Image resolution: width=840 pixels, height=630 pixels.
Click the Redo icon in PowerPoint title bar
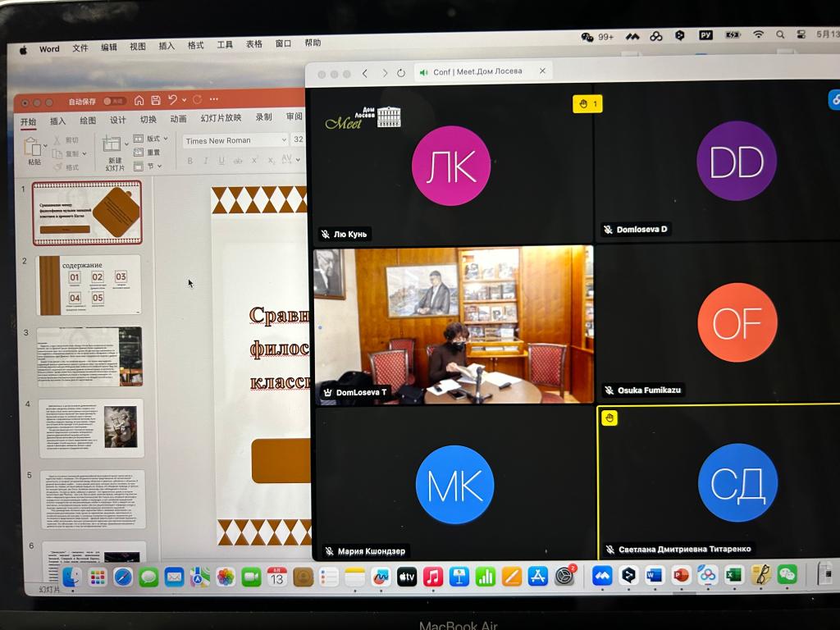[197, 99]
